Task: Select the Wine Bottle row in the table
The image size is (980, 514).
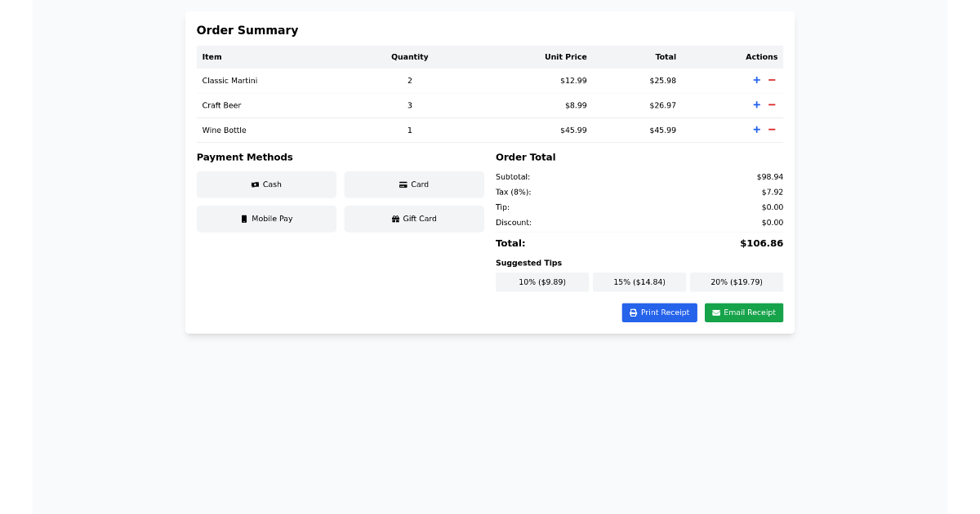Action: click(x=408, y=130)
